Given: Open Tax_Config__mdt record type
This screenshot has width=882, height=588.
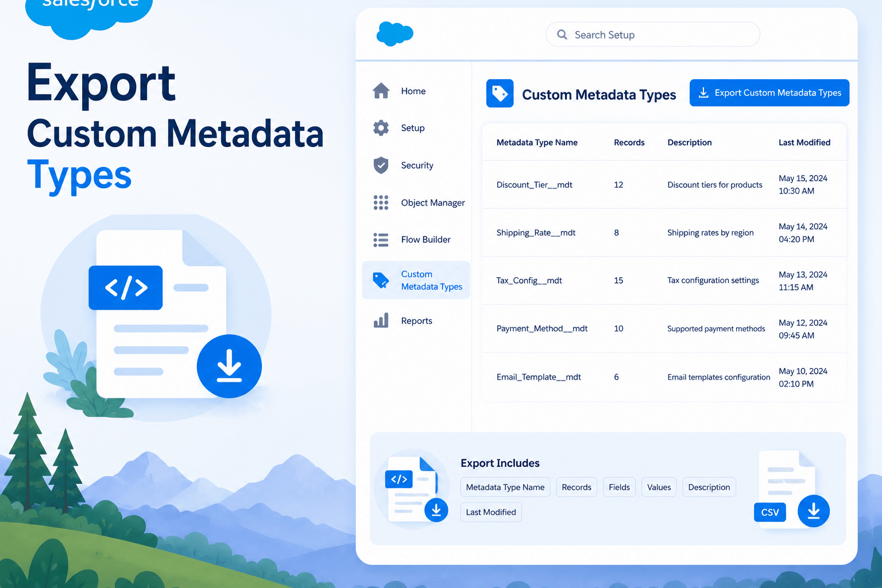Looking at the screenshot, I should pyautogui.click(x=529, y=281).
